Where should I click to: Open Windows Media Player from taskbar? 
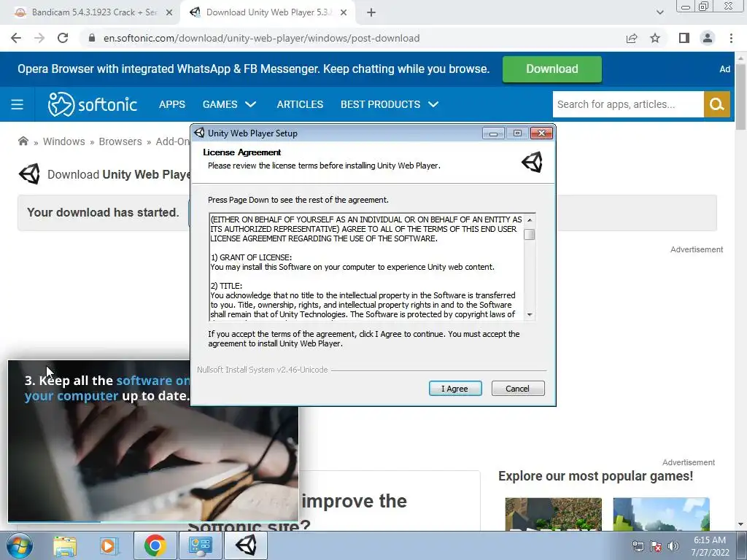coord(108,545)
